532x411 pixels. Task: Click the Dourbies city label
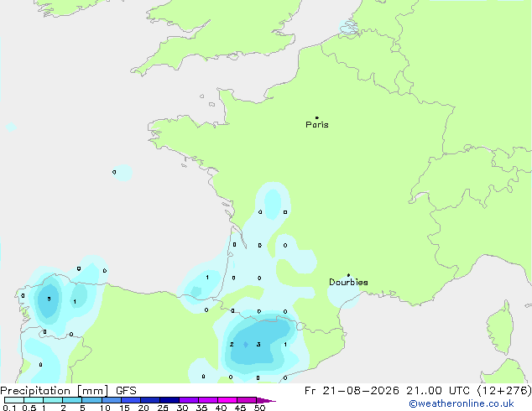348,282
